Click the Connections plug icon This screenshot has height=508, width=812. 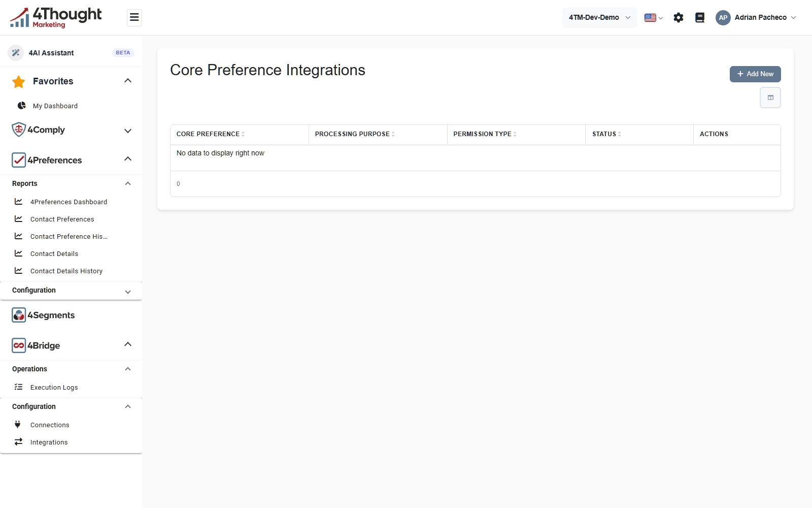pyautogui.click(x=18, y=425)
